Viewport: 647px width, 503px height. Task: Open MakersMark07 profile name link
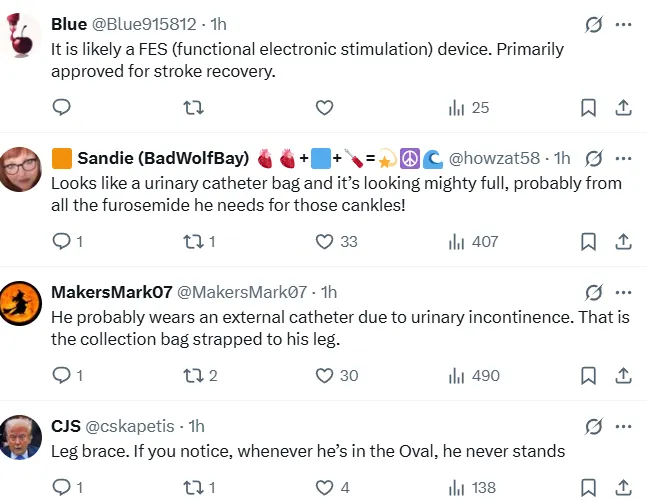click(111, 292)
